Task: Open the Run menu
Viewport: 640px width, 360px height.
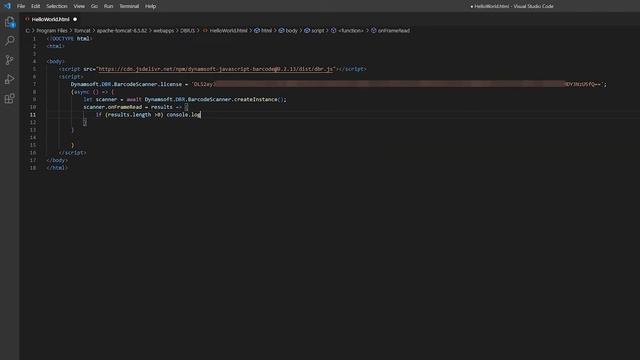Action: coord(108,6)
